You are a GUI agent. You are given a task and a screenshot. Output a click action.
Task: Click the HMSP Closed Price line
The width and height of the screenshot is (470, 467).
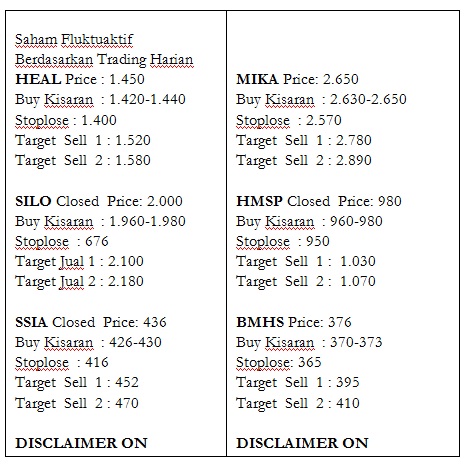[x=319, y=201]
